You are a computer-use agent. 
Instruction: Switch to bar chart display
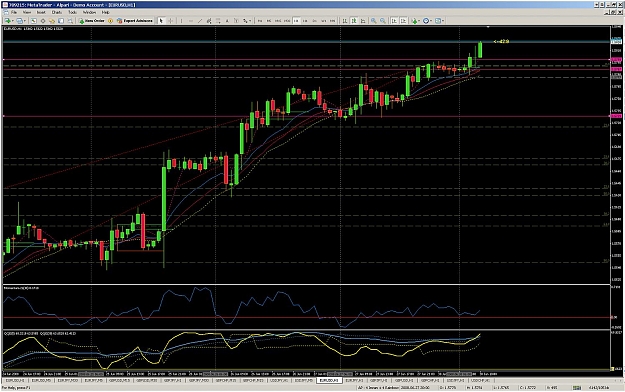[345, 21]
